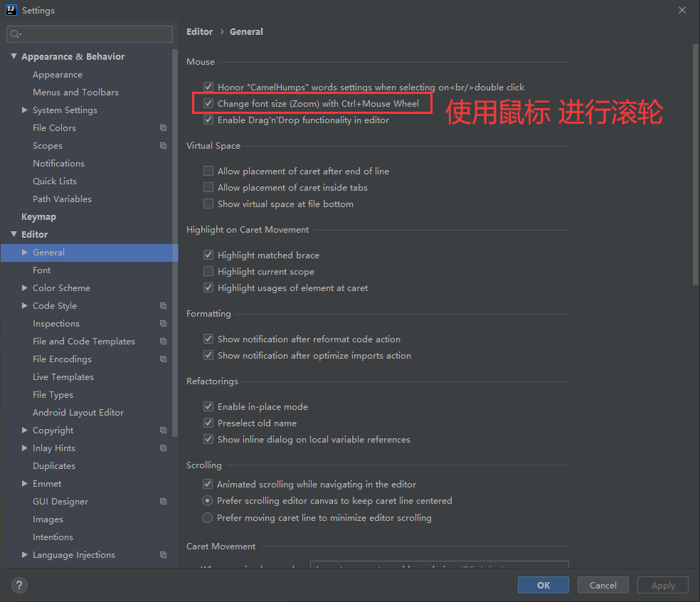Click the project-level icon beside Scopes
This screenshot has width=700, height=602.
tap(164, 146)
